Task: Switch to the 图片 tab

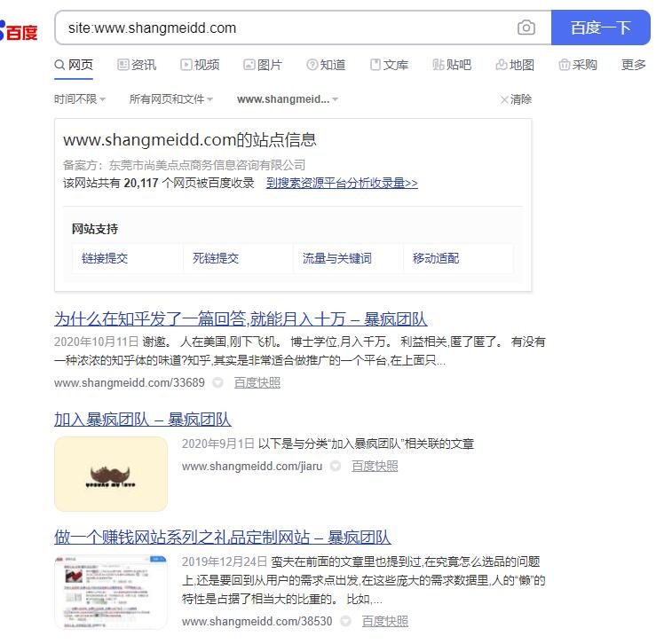Action: pos(263,65)
